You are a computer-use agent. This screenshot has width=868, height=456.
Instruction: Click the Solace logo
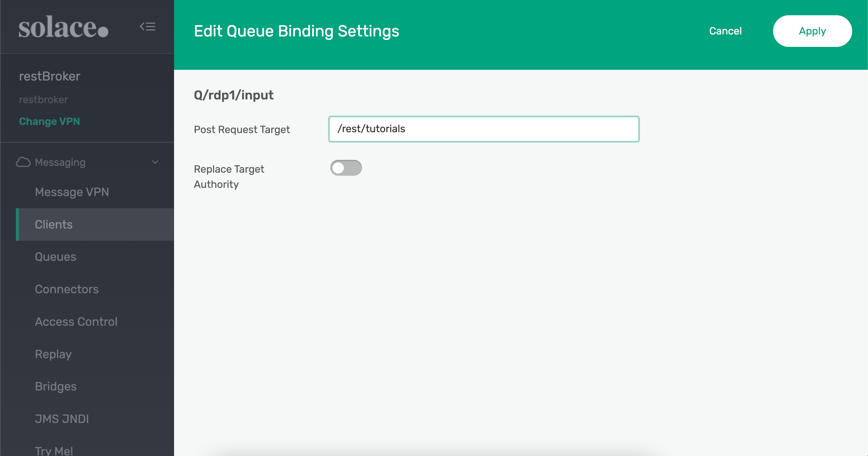pos(63,27)
